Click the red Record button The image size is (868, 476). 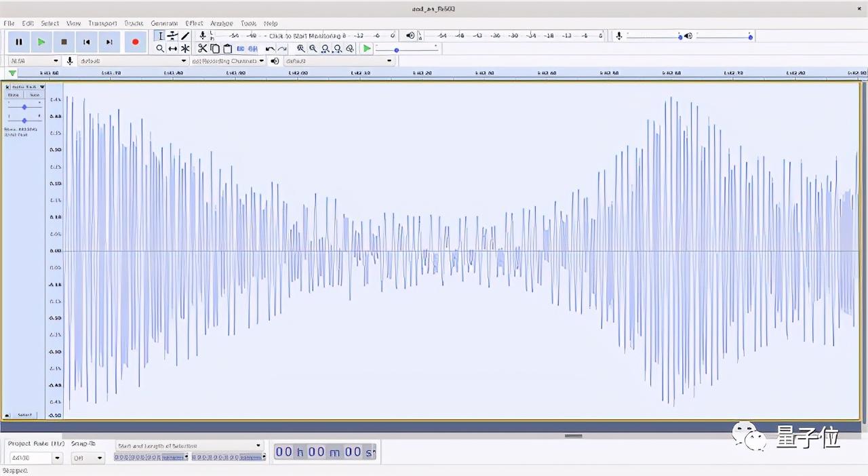pos(135,42)
